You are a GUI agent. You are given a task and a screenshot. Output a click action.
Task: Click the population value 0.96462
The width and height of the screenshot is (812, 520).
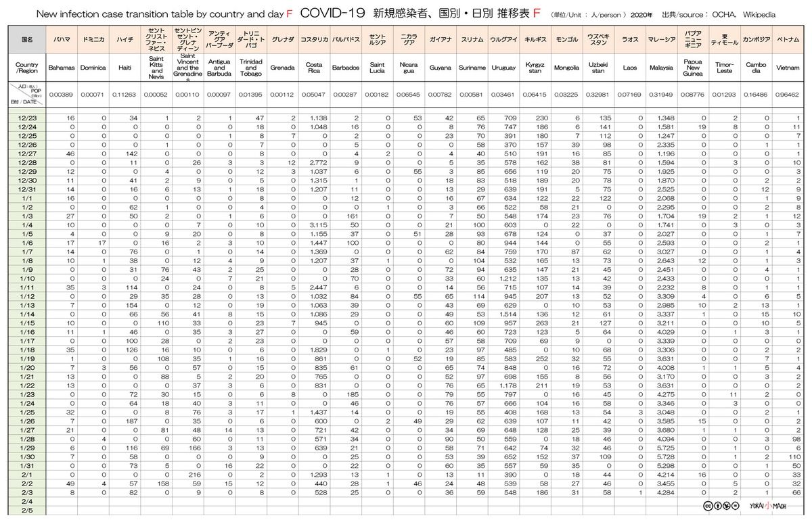(x=788, y=95)
